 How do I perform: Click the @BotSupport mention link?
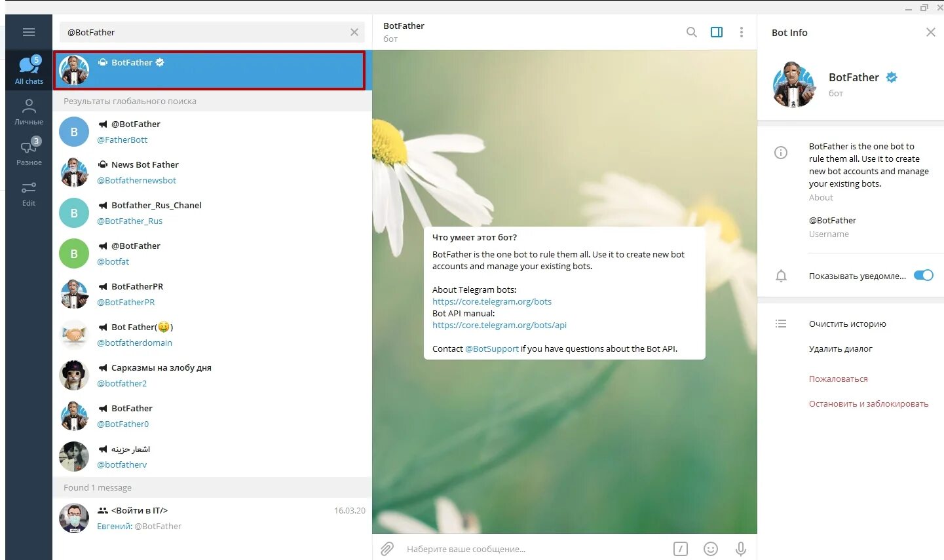tap(492, 349)
